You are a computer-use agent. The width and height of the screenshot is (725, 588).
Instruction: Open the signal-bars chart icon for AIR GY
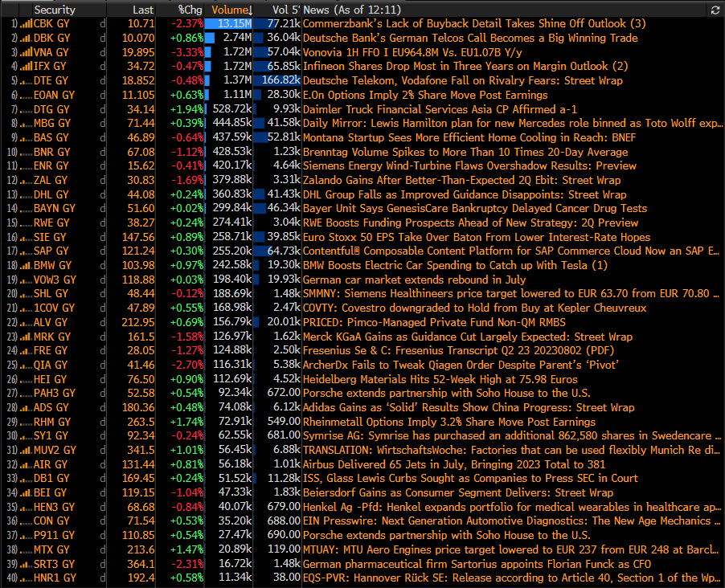(x=26, y=464)
